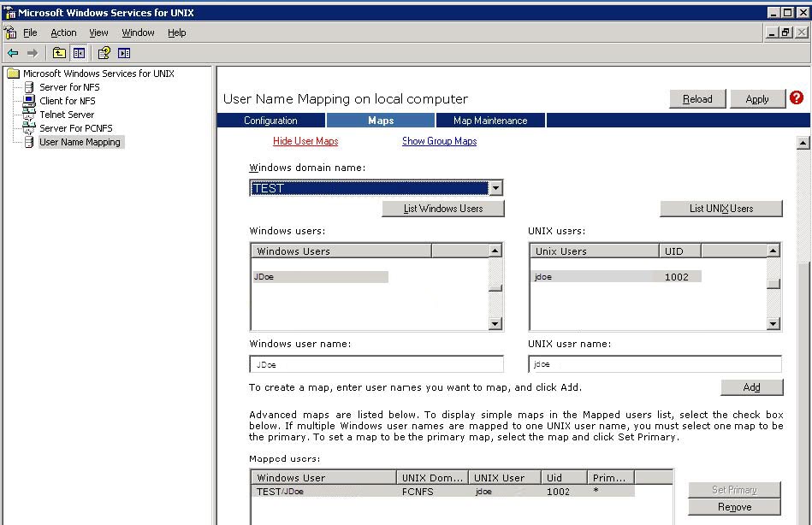Screen dimensions: 812x525
Task: Click the UNIX user name input field
Action: click(x=655, y=364)
